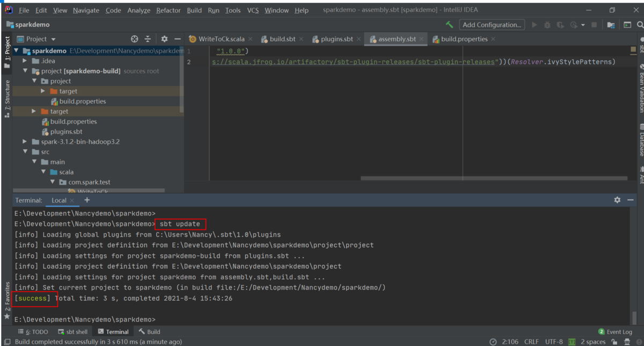The image size is (644, 346).
Task: Click Collapse All icon in Project panel
Action: click(x=148, y=39)
